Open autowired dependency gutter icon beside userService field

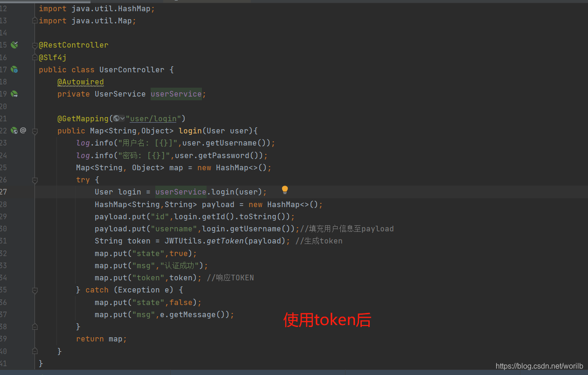coord(14,94)
